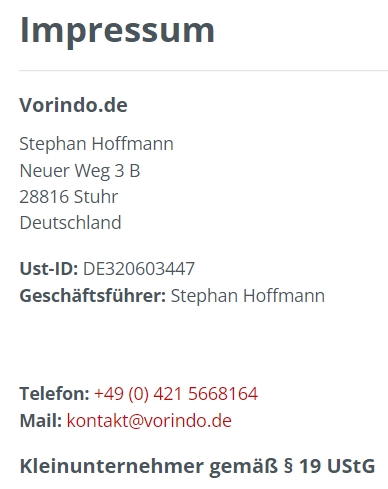Click the Telefon label
Screen dimensions: 388x489
point(55,394)
